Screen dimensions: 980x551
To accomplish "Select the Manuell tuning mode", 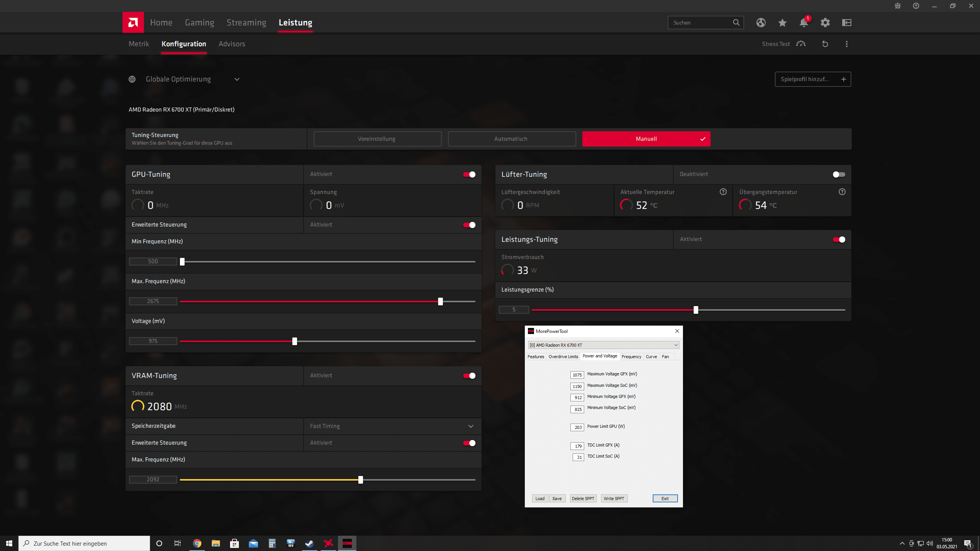I will tap(646, 139).
